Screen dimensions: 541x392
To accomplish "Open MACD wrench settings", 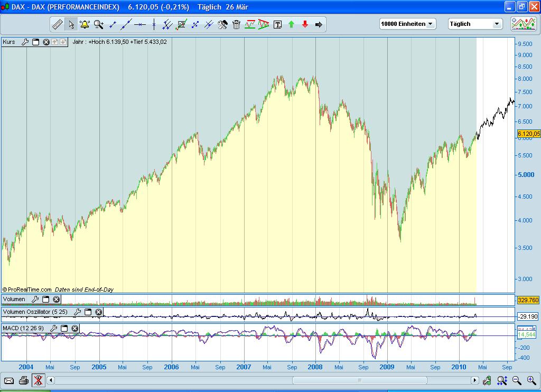I will pyautogui.click(x=53, y=328).
